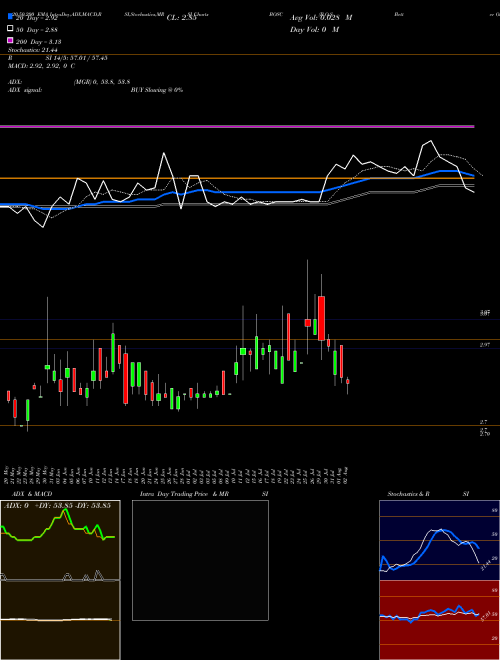The height and width of the screenshot is (660, 500).
Task: Select the '50 Day - 2.88' label
Action: pos(37,30)
